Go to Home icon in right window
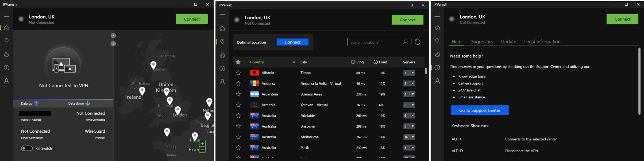Screen dimensions: 644x161 (x=437, y=28)
